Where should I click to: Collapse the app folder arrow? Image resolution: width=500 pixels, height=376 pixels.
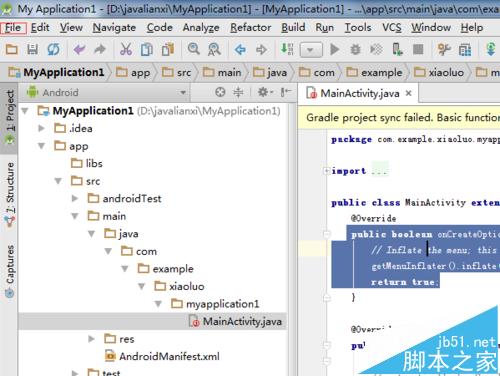click(41, 146)
